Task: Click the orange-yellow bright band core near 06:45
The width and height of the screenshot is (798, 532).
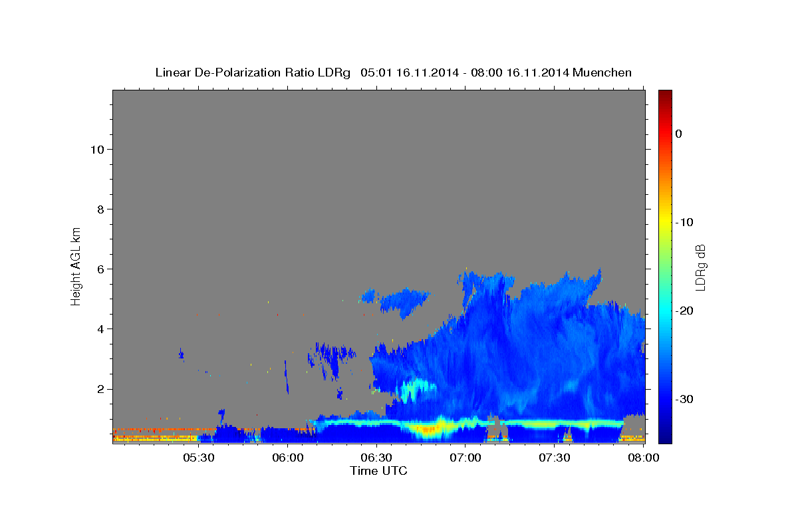Action: [x=429, y=430]
